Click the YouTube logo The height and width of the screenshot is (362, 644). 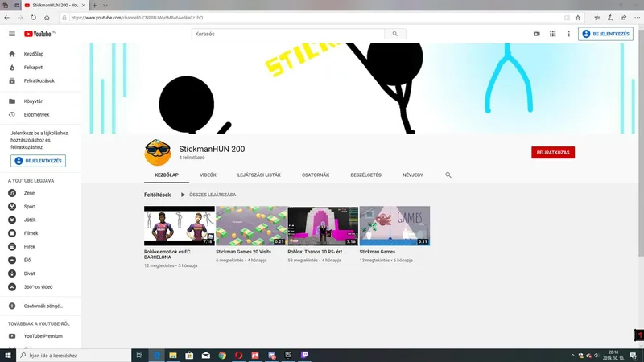pyautogui.click(x=39, y=34)
